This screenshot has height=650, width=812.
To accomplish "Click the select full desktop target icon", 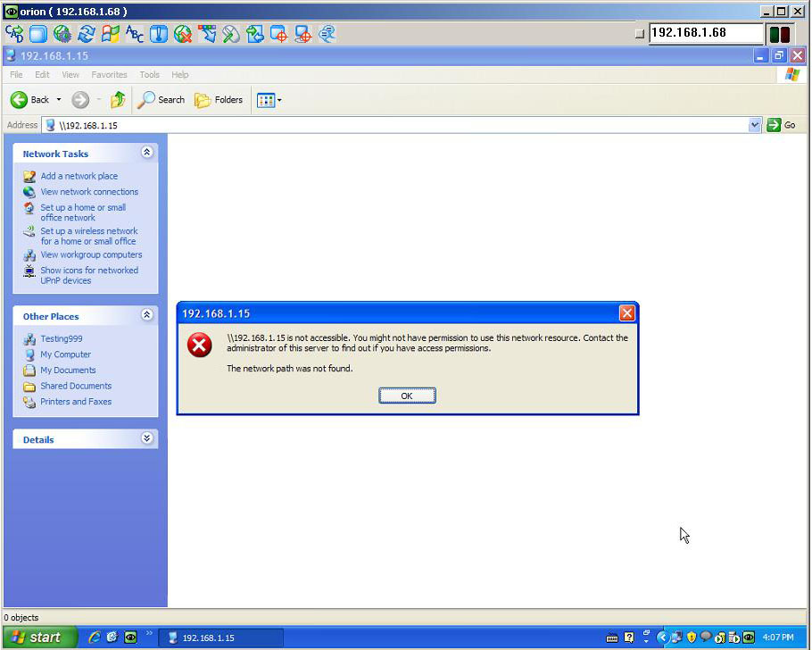I will point(303,34).
